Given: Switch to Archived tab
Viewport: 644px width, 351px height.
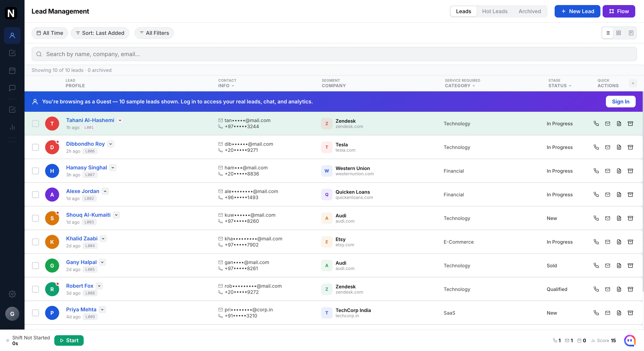Looking at the screenshot, I should coord(529,11).
